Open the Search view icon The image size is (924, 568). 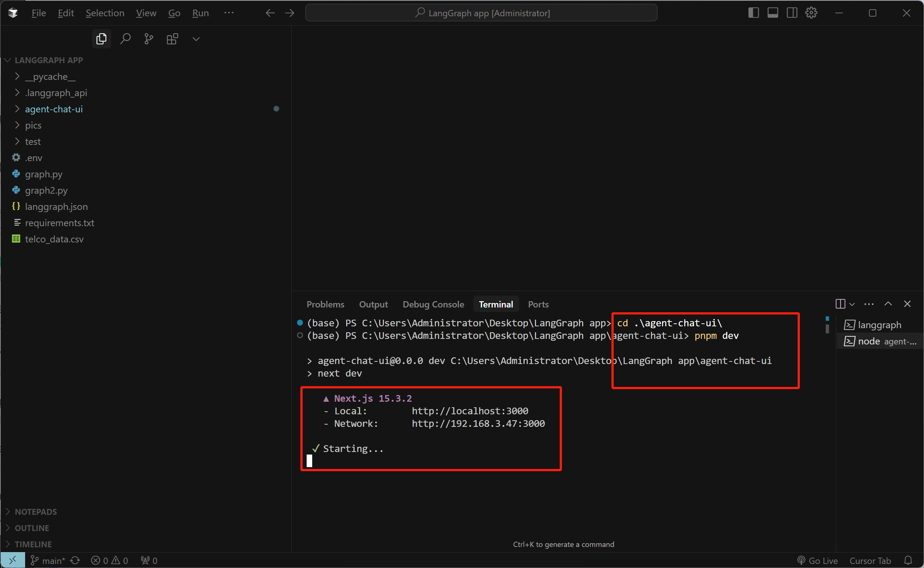coord(125,39)
